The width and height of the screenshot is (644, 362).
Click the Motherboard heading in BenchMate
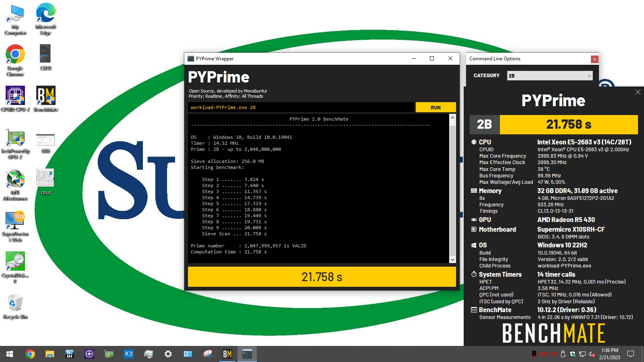[x=497, y=229]
